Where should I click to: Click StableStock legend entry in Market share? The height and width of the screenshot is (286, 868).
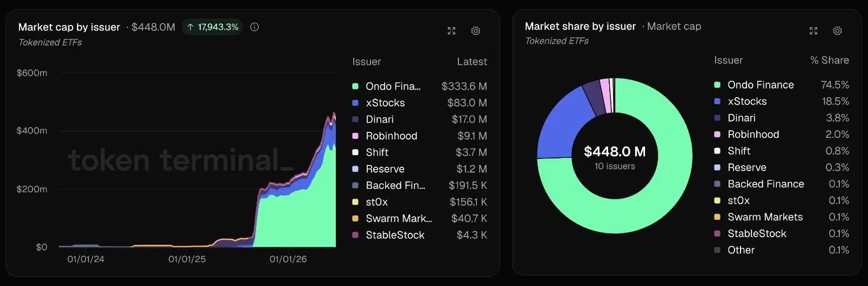click(781, 234)
